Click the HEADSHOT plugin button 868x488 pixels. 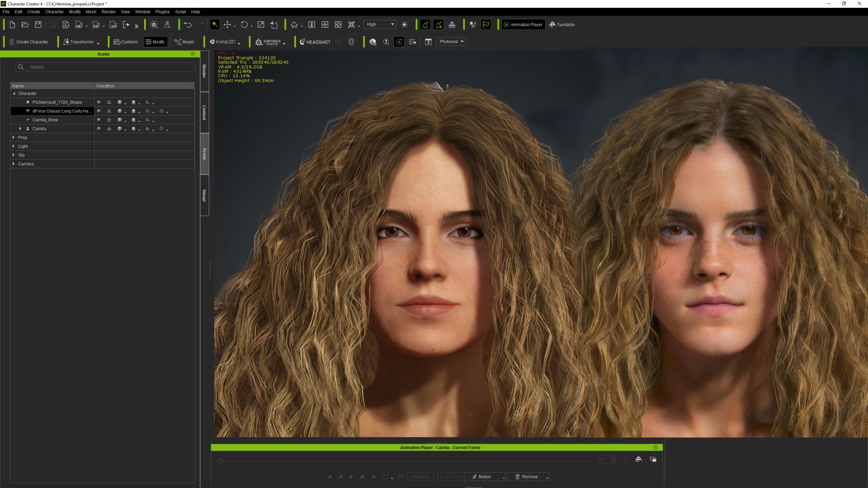[x=315, y=42]
